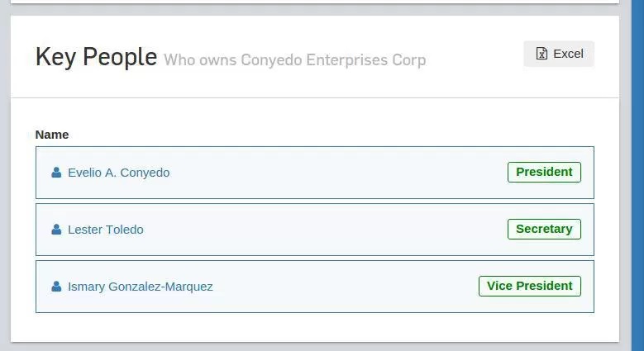644x351 pixels.
Task: Open Ismary Gonzalez-Marquez profile link
Action: [x=141, y=287]
